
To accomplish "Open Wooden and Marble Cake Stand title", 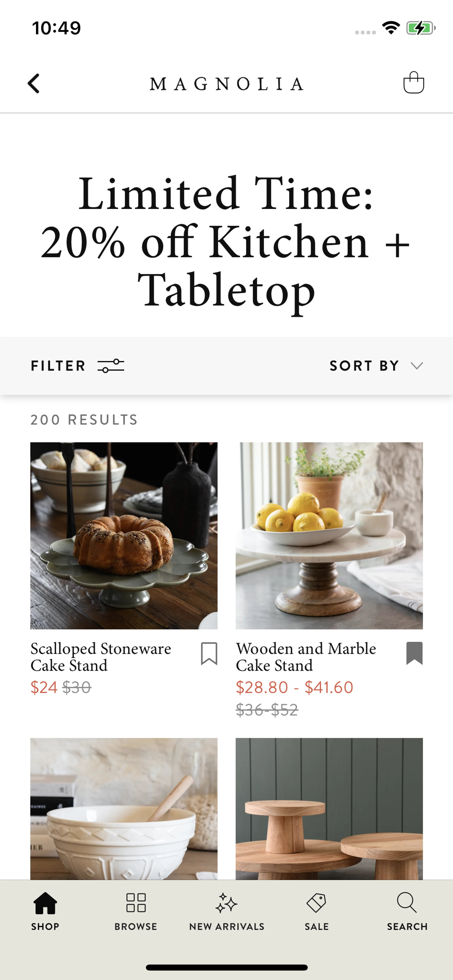I will (x=306, y=657).
